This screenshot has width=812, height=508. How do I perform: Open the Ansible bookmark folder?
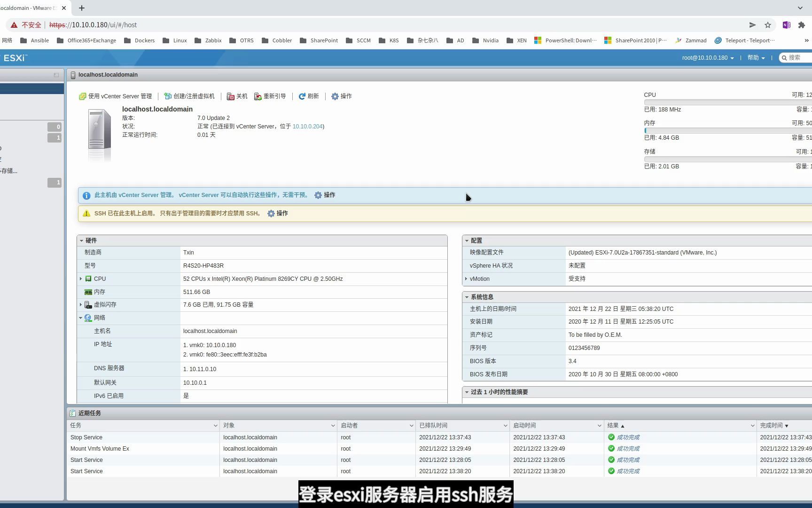34,40
